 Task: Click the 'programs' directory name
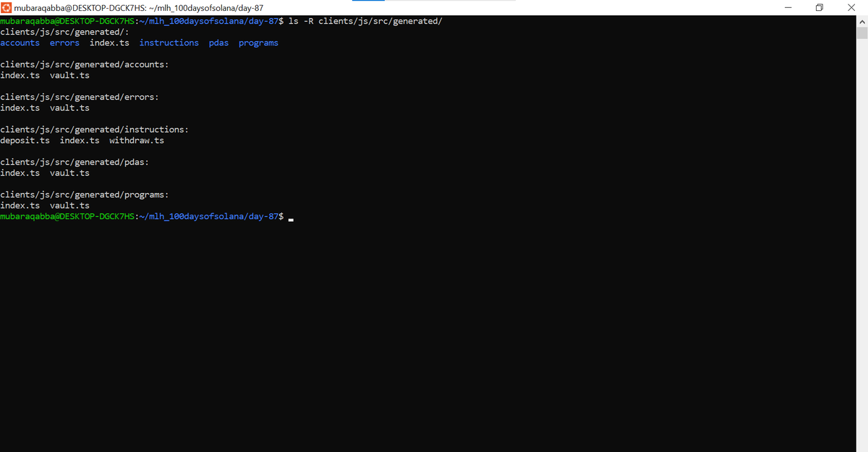pyautogui.click(x=258, y=43)
